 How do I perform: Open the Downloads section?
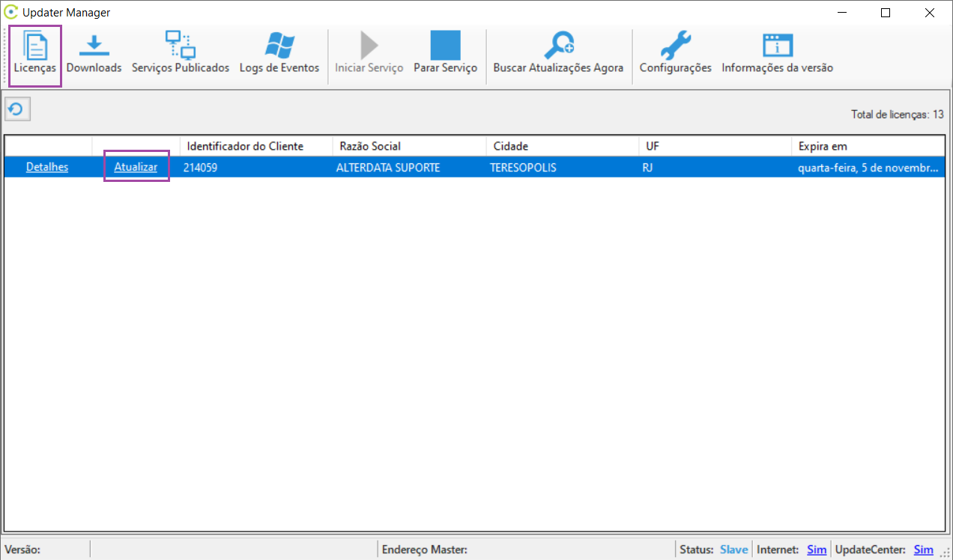tap(94, 55)
